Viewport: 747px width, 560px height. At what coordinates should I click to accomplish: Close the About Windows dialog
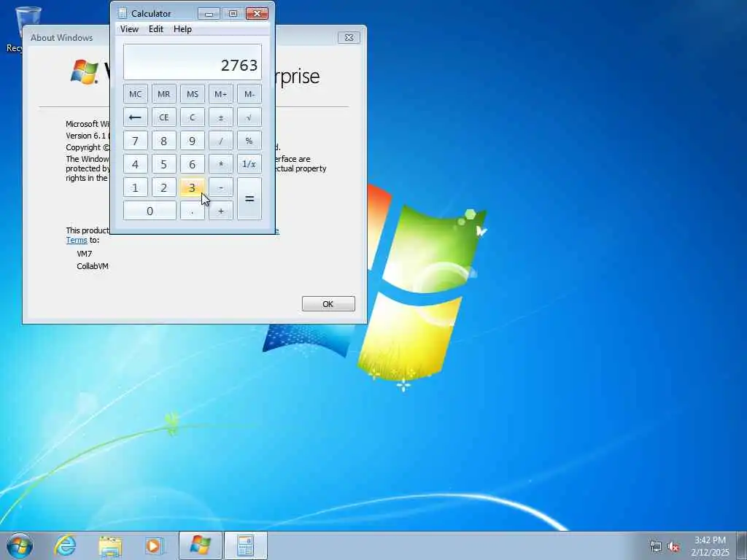[x=349, y=38]
